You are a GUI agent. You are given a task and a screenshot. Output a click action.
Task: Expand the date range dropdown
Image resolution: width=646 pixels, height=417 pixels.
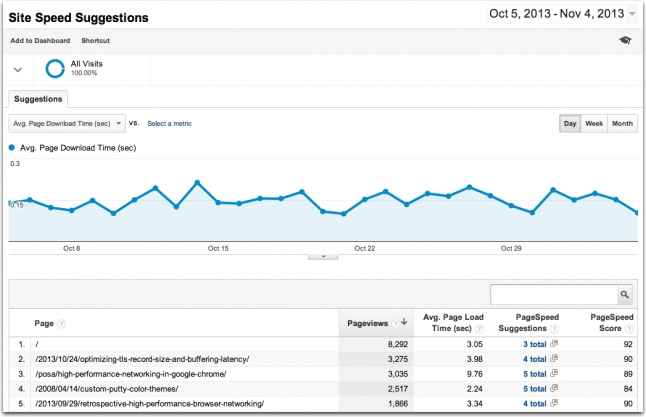tap(632, 14)
